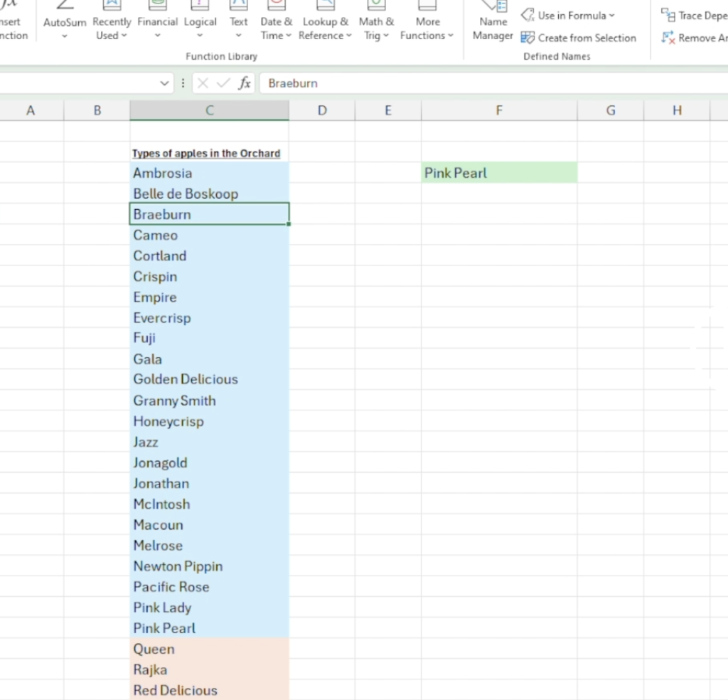Click the Enter checkmark in formula bar

click(x=223, y=83)
